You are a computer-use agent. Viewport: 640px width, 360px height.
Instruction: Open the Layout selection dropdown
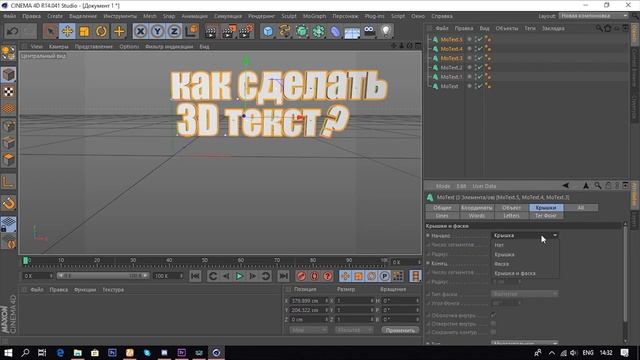point(593,16)
